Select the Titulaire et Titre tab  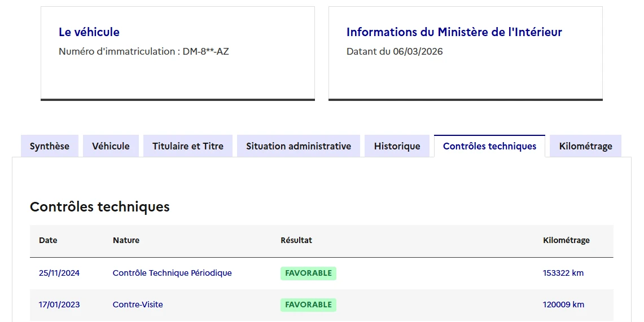[x=187, y=146]
